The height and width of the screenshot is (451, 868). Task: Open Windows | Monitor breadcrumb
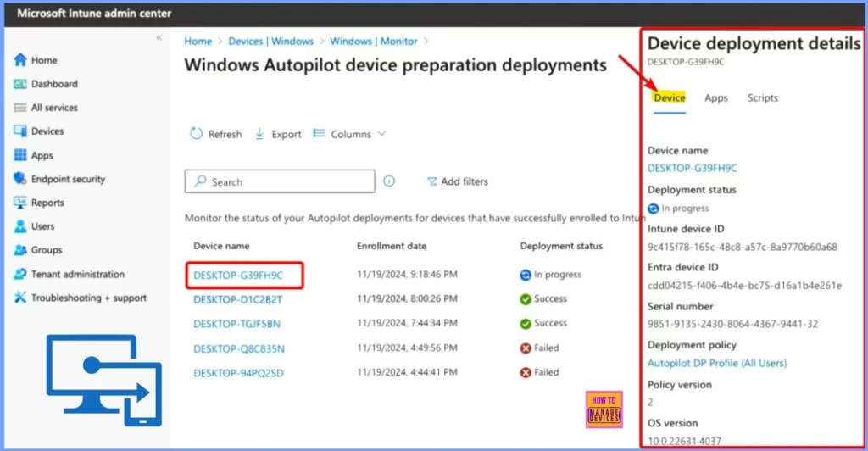(x=374, y=41)
